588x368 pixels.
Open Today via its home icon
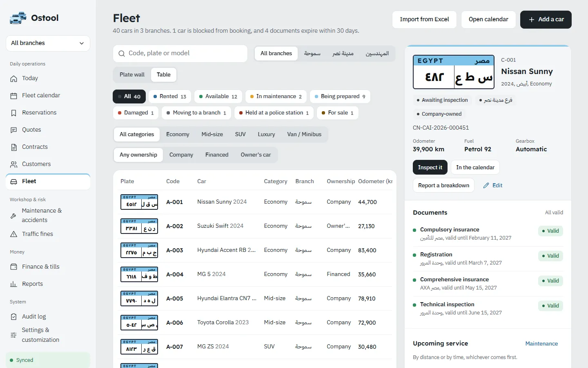pos(14,79)
